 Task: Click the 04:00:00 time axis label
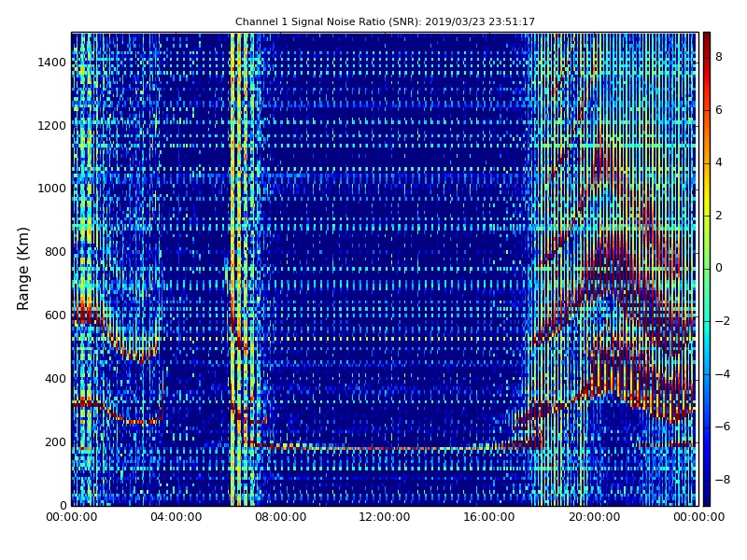point(176,517)
